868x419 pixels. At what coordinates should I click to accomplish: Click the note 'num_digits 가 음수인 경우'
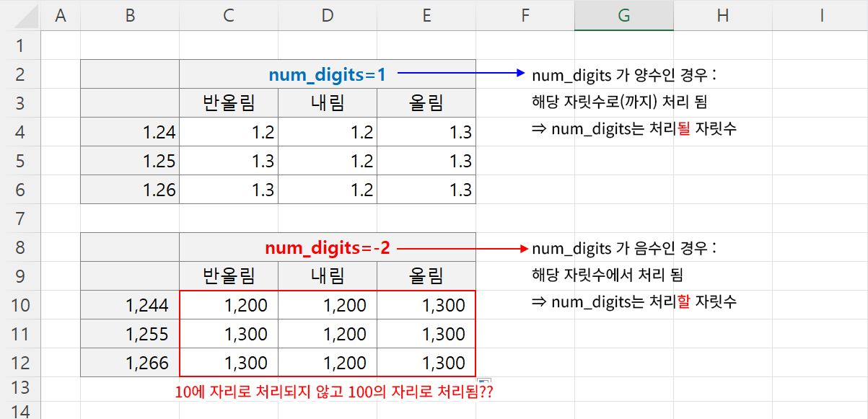624,249
